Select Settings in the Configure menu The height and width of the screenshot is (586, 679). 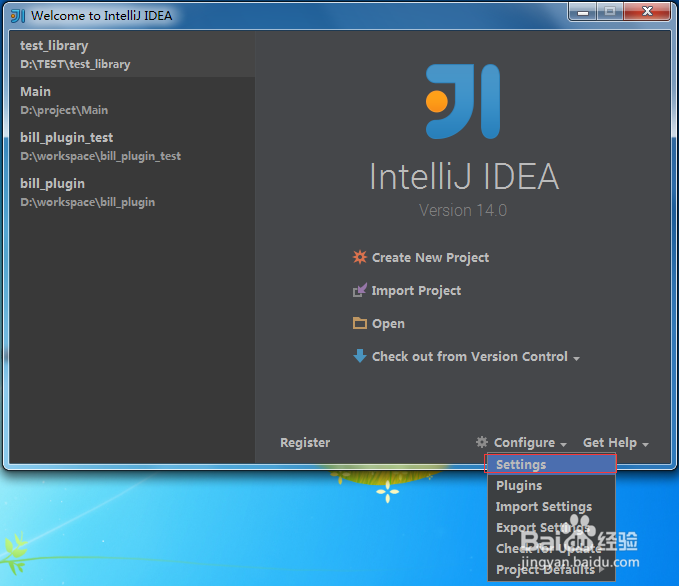(x=550, y=464)
